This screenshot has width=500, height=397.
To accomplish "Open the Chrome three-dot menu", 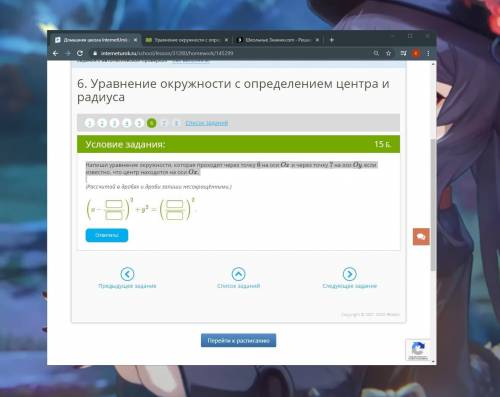I will coord(428,53).
